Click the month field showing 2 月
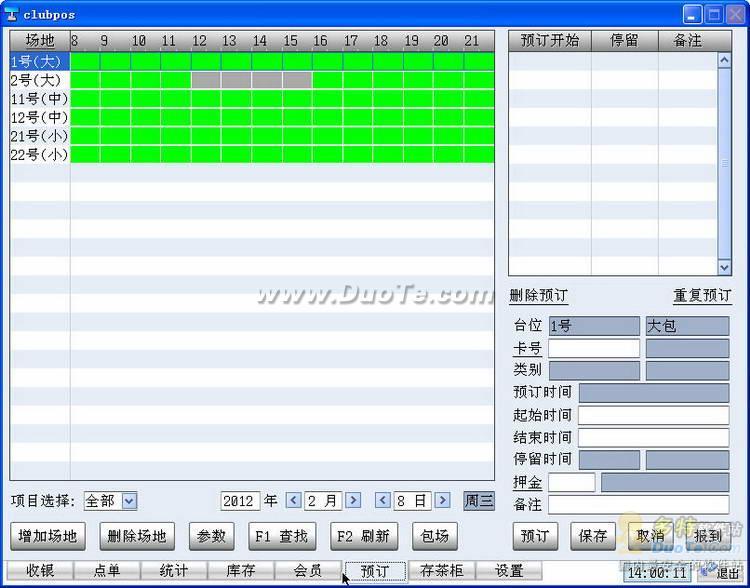Image resolution: width=750 pixels, height=588 pixels. [x=323, y=501]
